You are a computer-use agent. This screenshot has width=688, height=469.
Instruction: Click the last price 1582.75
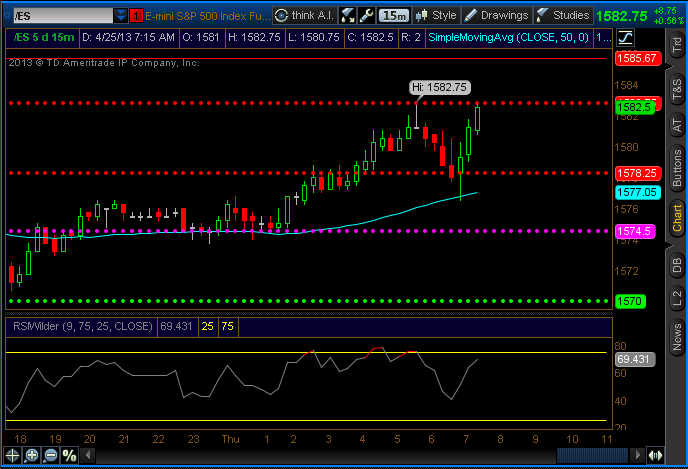[x=622, y=17]
